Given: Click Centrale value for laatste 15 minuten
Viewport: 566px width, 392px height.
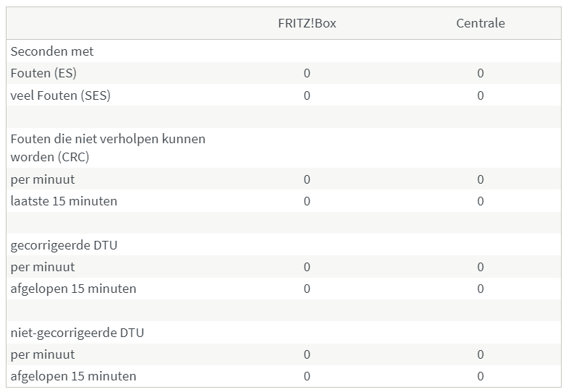Looking at the screenshot, I should (481, 201).
